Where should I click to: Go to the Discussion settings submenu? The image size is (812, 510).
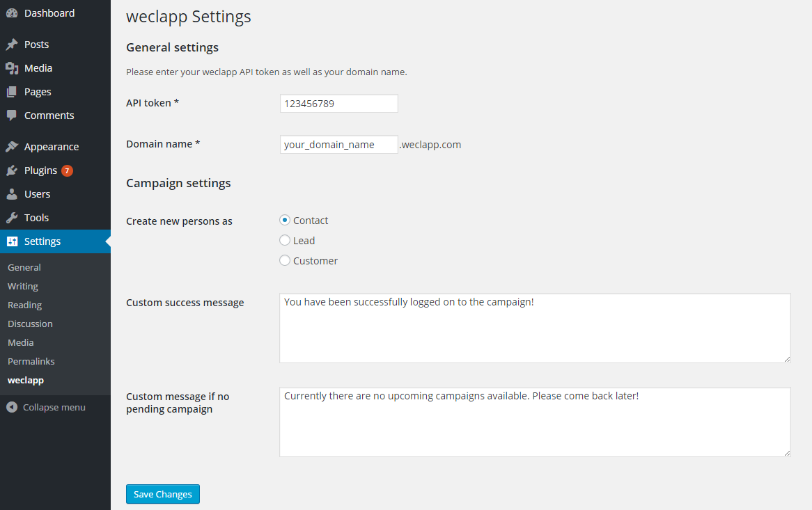click(30, 324)
